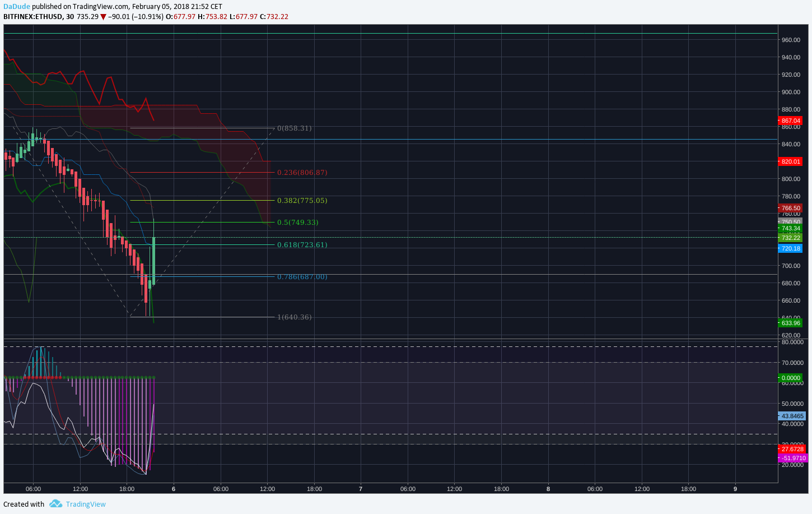
Task: Select Fibonacci level 0(858.31) label
Action: pyautogui.click(x=295, y=128)
